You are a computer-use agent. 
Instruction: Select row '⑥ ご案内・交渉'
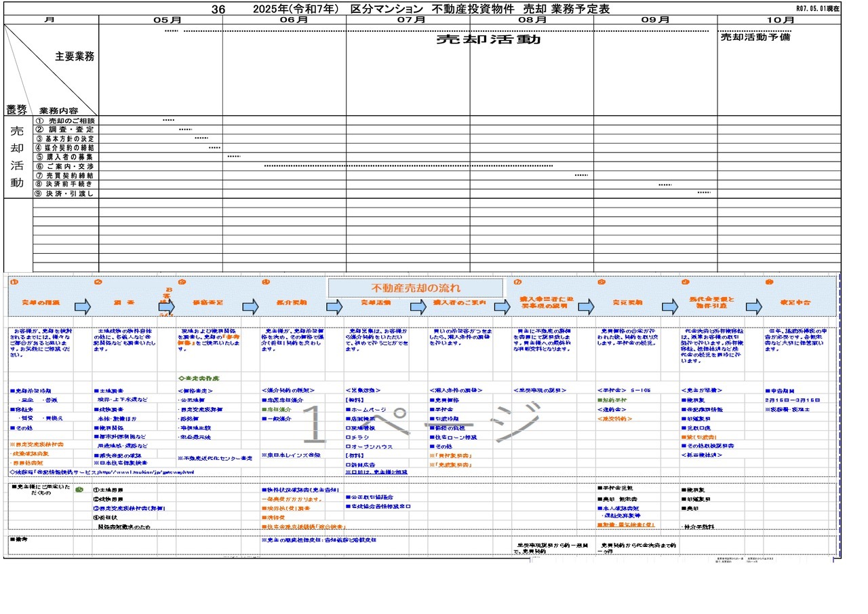pos(66,166)
